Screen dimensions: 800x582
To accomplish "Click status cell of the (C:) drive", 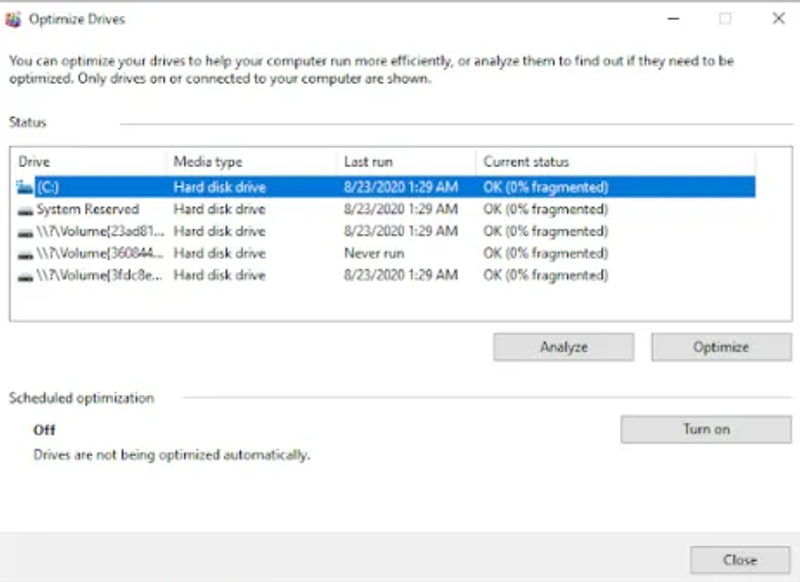I will tap(545, 187).
